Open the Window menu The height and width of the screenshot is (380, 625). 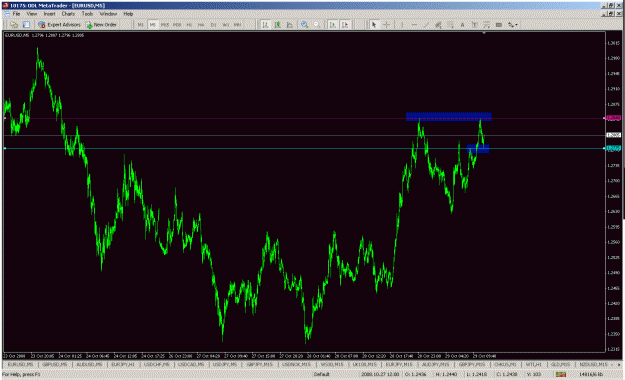point(108,14)
